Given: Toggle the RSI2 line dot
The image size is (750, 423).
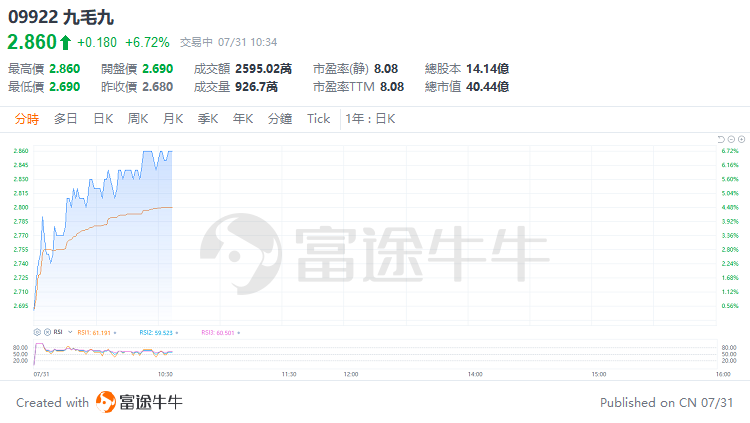Looking at the screenshot, I should tap(177, 333).
